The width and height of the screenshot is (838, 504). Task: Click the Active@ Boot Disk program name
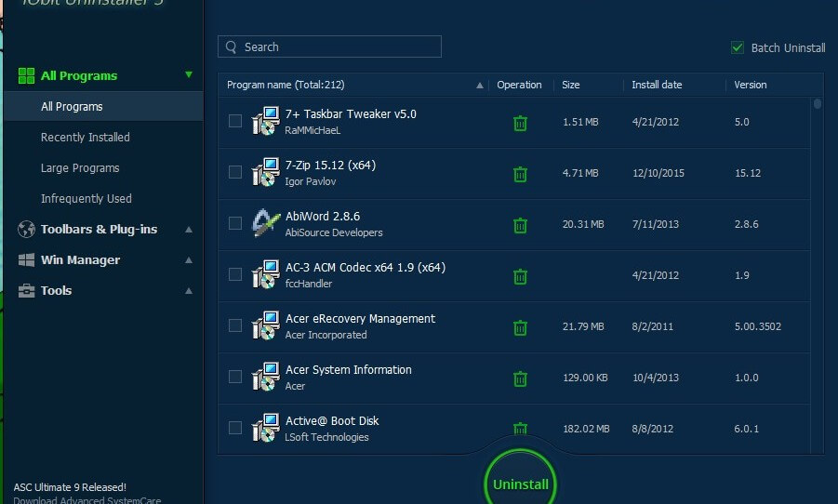click(332, 420)
